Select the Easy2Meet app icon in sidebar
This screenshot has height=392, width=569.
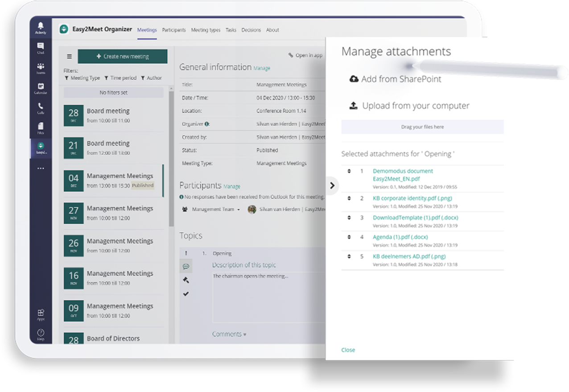(x=41, y=149)
